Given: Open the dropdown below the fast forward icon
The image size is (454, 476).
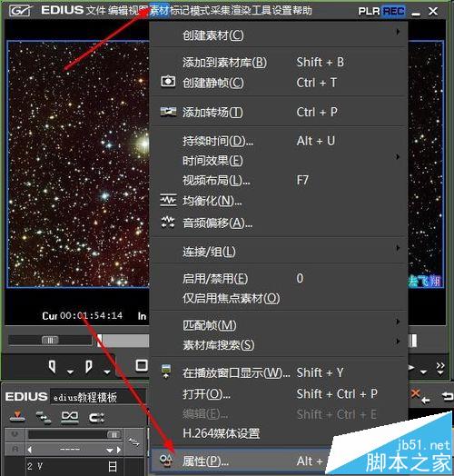Looking at the screenshot, I should pyautogui.click(x=440, y=372).
